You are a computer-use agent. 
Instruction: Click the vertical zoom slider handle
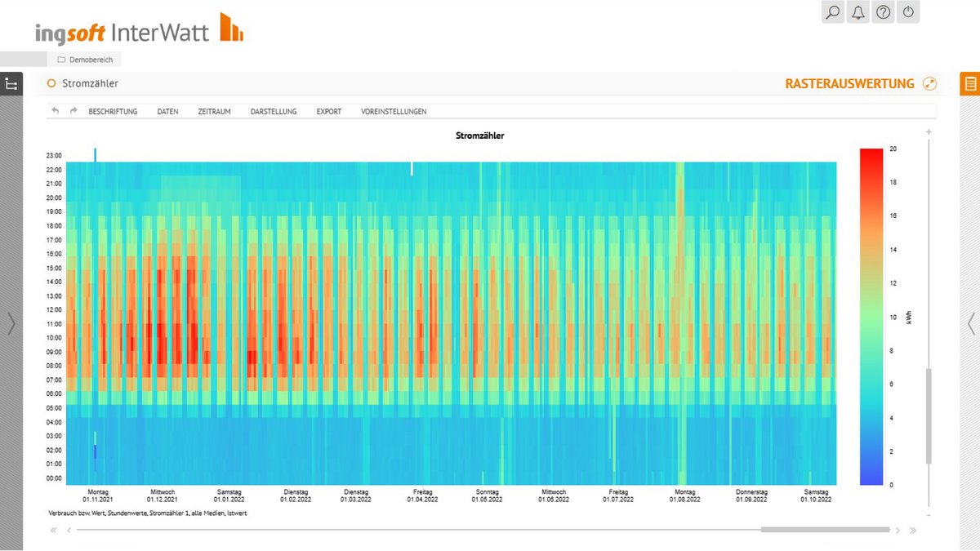(929, 416)
